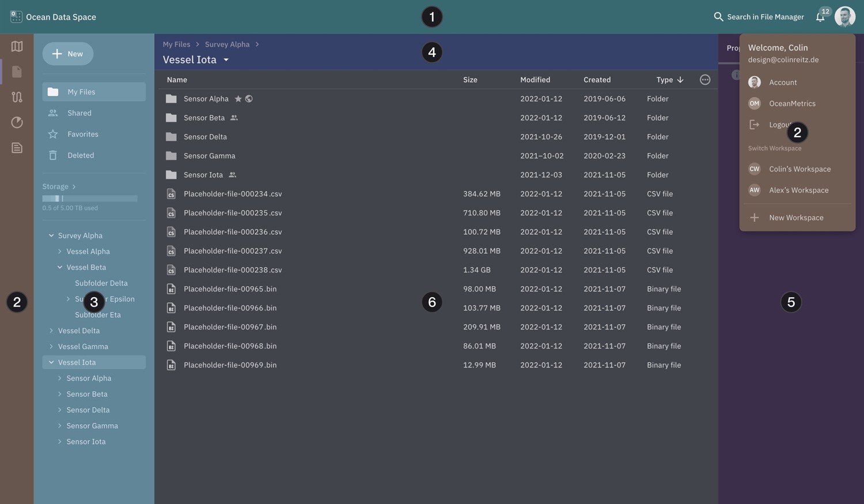The image size is (864, 504).
Task: Switch to Alex's Workspace
Action: coord(798,190)
